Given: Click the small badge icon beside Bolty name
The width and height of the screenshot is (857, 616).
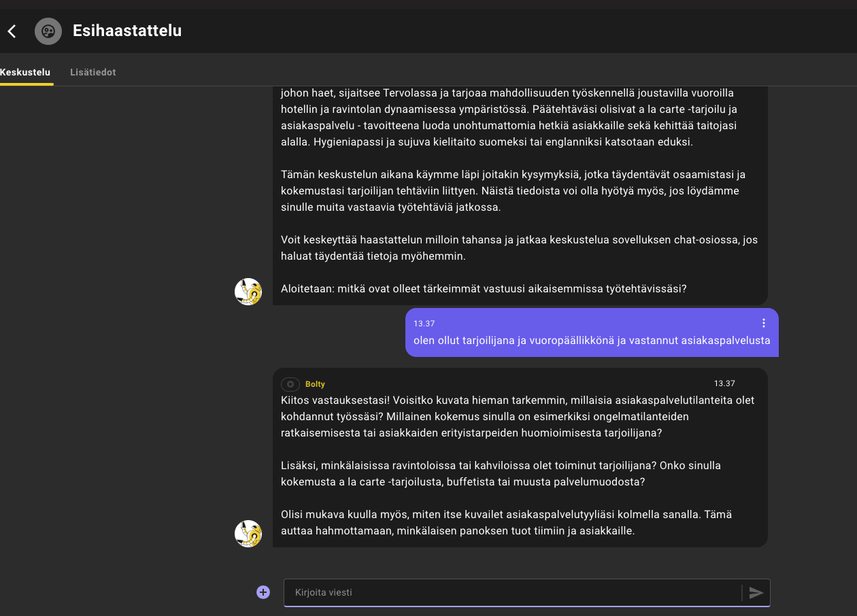Looking at the screenshot, I should coord(290,384).
